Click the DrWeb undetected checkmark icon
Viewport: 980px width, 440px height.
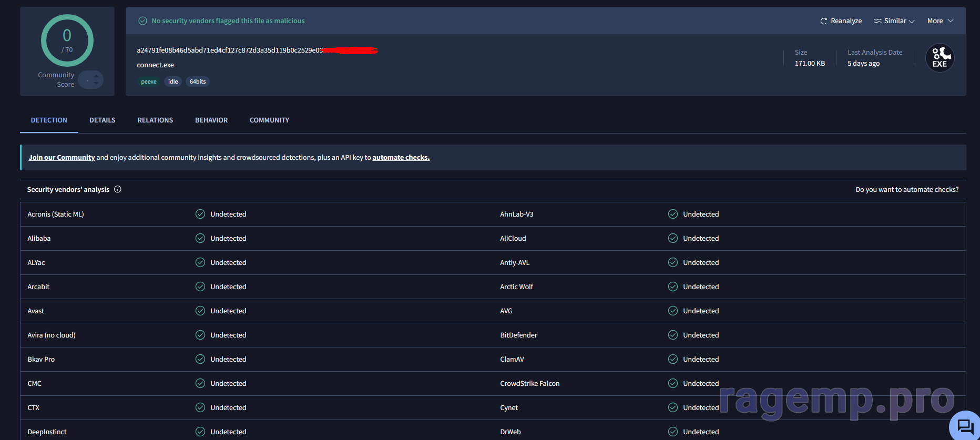(673, 432)
